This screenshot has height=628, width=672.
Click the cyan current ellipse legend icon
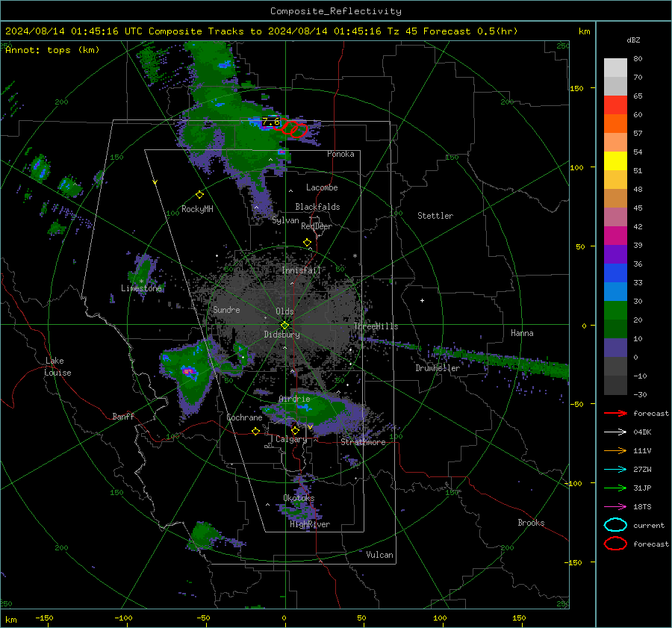(x=615, y=525)
